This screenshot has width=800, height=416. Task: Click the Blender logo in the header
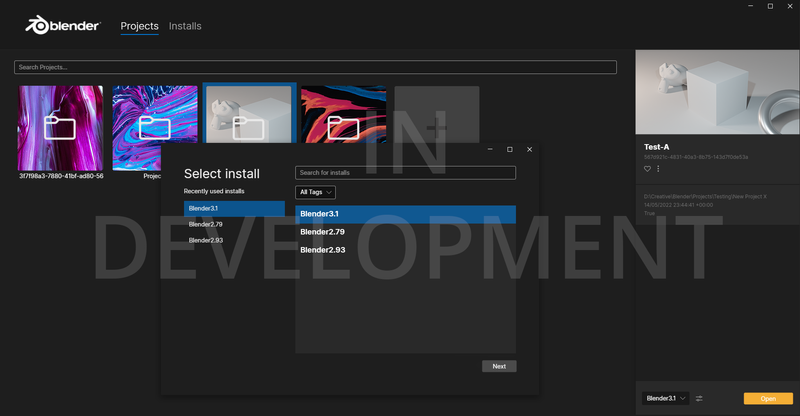tap(63, 25)
